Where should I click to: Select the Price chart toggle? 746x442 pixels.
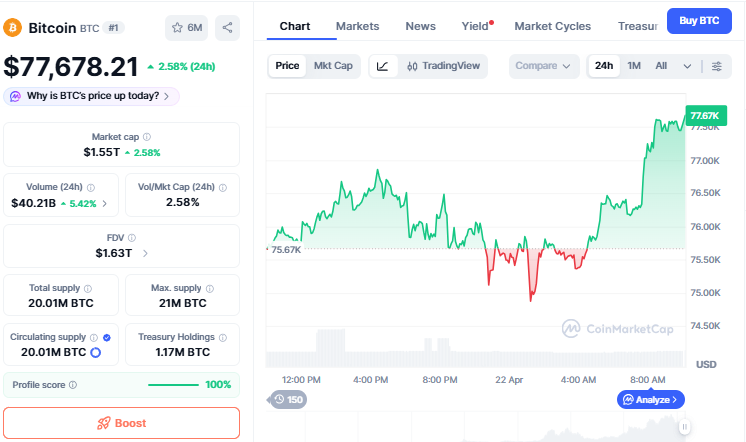pos(287,66)
